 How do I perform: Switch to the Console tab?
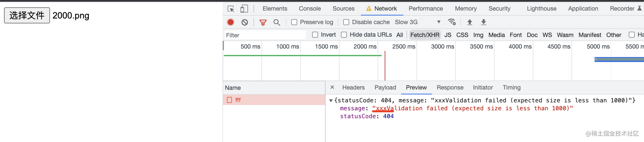click(x=310, y=9)
